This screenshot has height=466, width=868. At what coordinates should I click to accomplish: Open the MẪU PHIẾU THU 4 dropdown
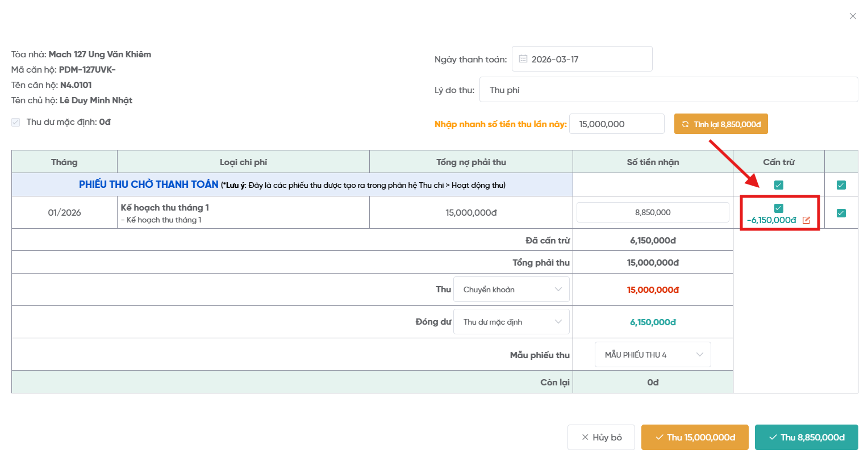[x=653, y=355]
